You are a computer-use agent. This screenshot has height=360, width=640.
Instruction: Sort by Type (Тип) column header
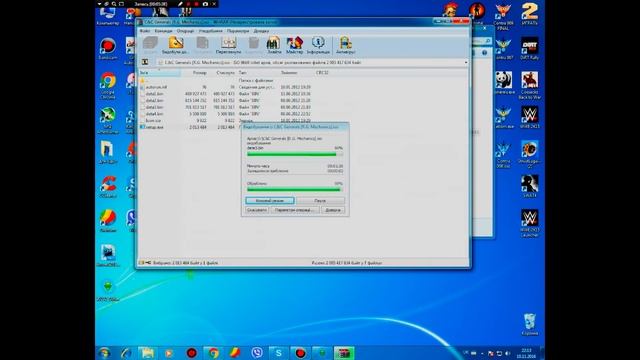point(258,73)
